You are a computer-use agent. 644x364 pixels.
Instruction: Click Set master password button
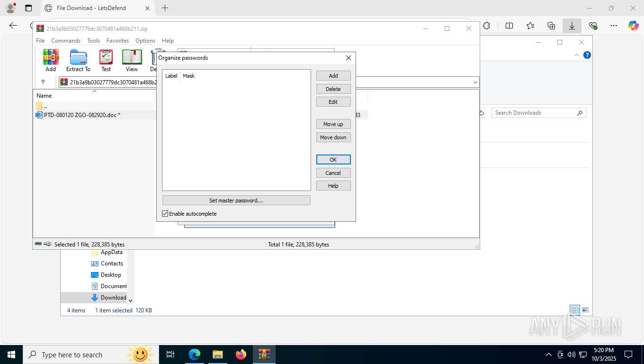[x=236, y=200]
